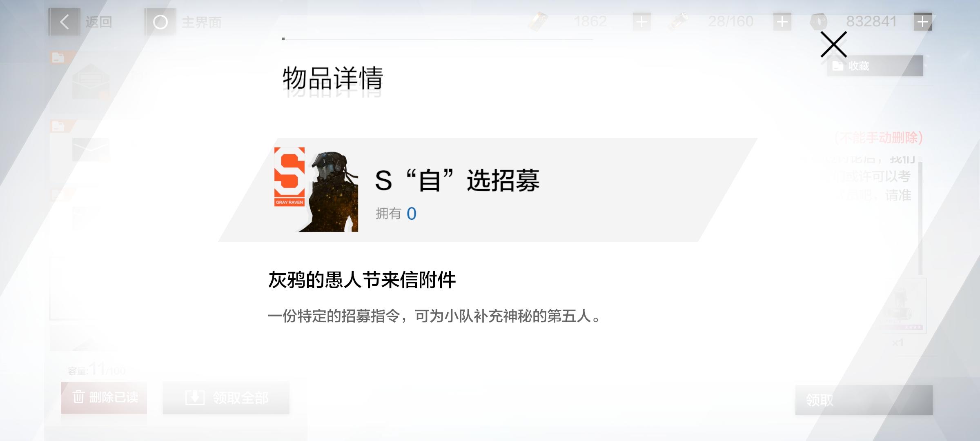Tap the back arrow icon
Screen dimensions: 980x441
click(x=65, y=22)
